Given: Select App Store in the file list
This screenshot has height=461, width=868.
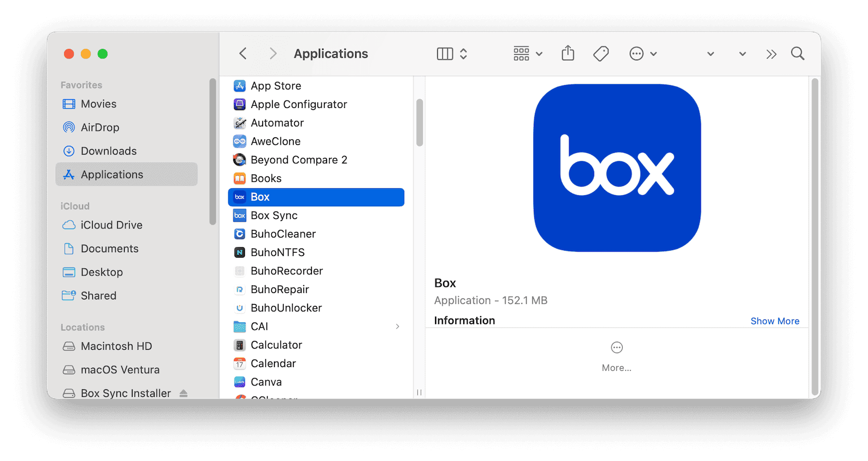Looking at the screenshot, I should tap(316, 86).
